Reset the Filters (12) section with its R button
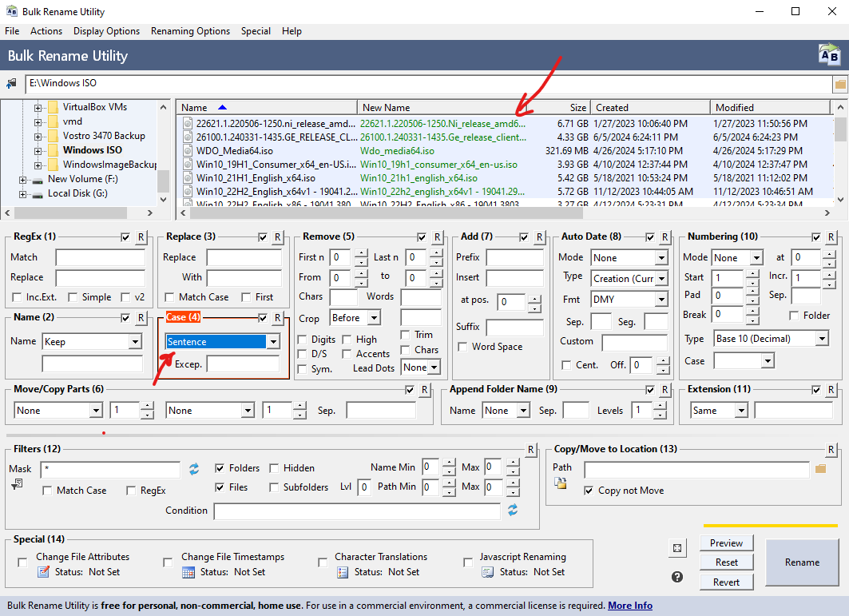The width and height of the screenshot is (849, 616). (530, 450)
